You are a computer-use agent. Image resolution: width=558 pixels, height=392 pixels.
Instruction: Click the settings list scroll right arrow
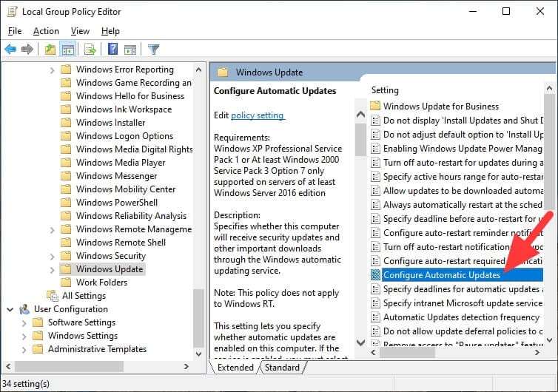coord(537,353)
